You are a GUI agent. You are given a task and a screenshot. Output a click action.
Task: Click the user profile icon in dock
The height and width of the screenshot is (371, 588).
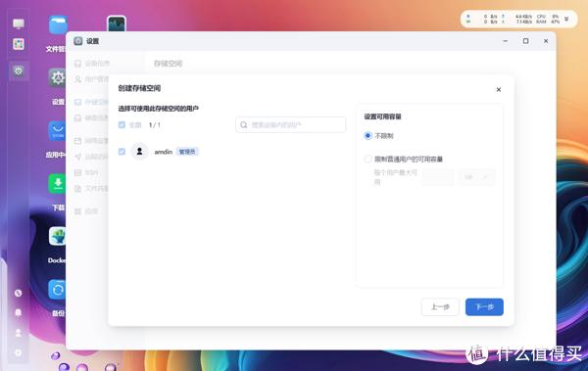(x=18, y=333)
